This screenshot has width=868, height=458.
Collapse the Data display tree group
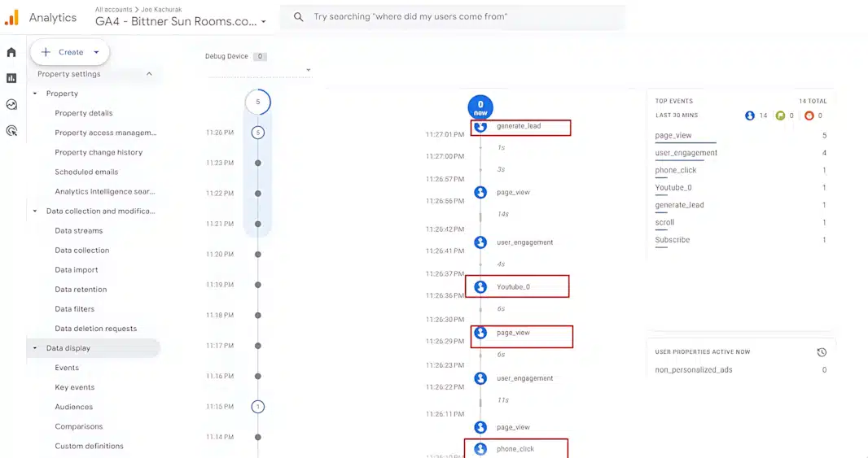point(35,348)
